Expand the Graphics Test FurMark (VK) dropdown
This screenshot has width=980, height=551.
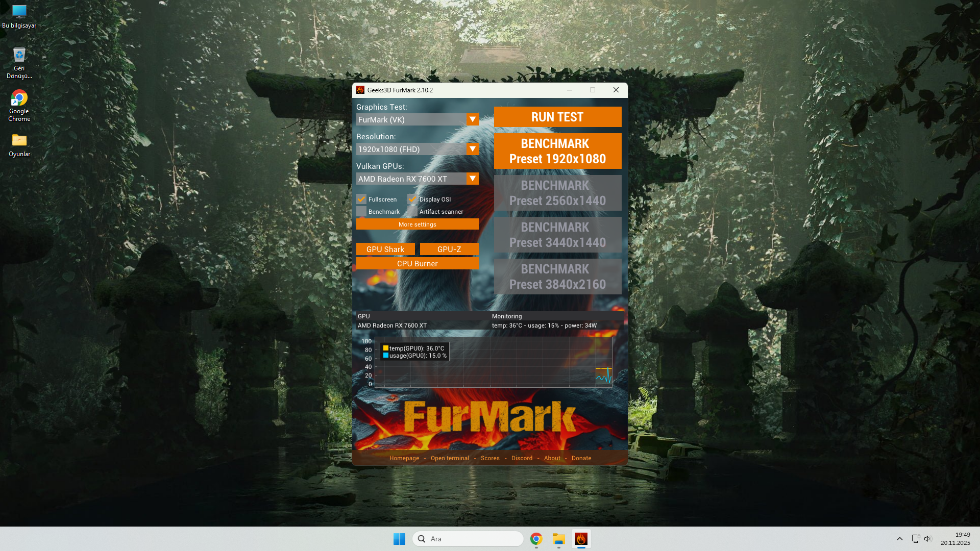pyautogui.click(x=417, y=119)
